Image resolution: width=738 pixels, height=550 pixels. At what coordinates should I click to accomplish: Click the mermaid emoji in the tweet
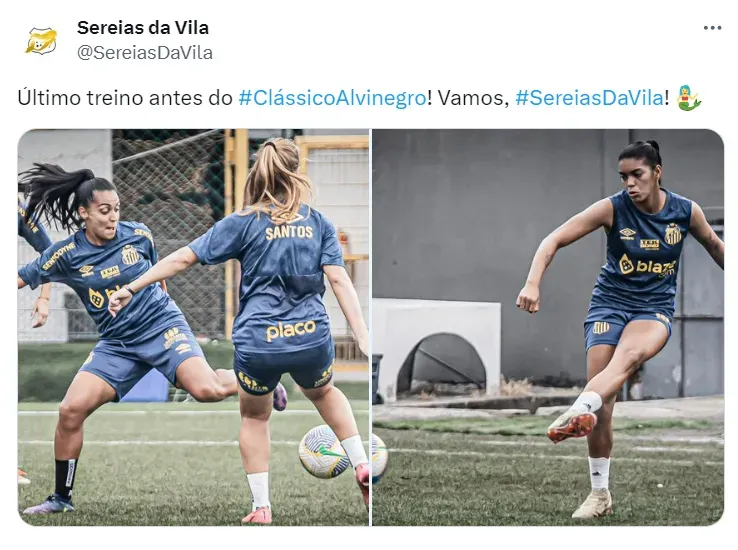pyautogui.click(x=689, y=98)
